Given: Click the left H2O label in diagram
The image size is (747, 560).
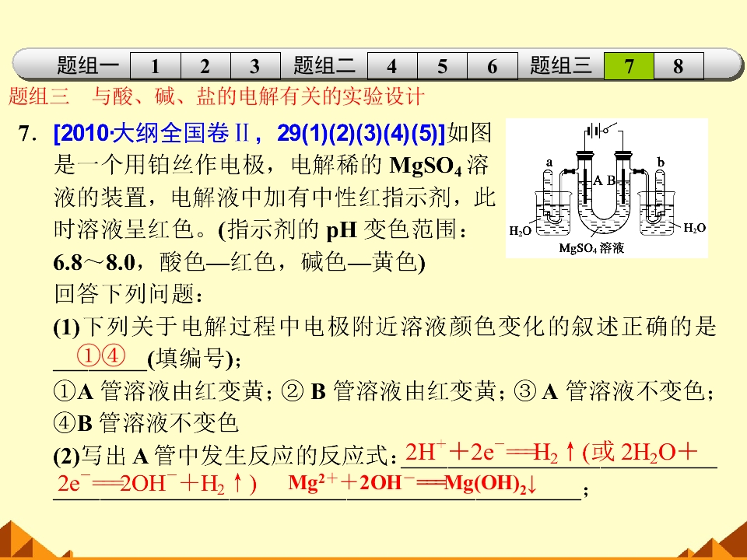Looking at the screenshot, I should coord(521,231).
